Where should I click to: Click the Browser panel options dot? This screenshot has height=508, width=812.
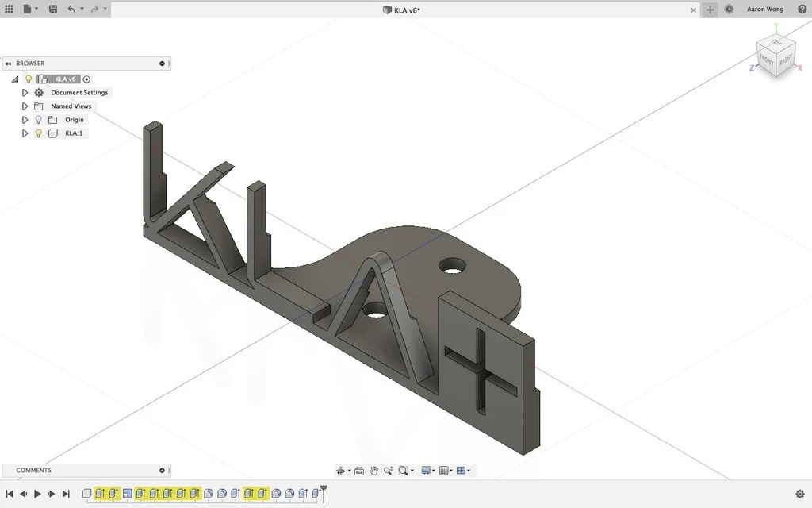(162, 63)
